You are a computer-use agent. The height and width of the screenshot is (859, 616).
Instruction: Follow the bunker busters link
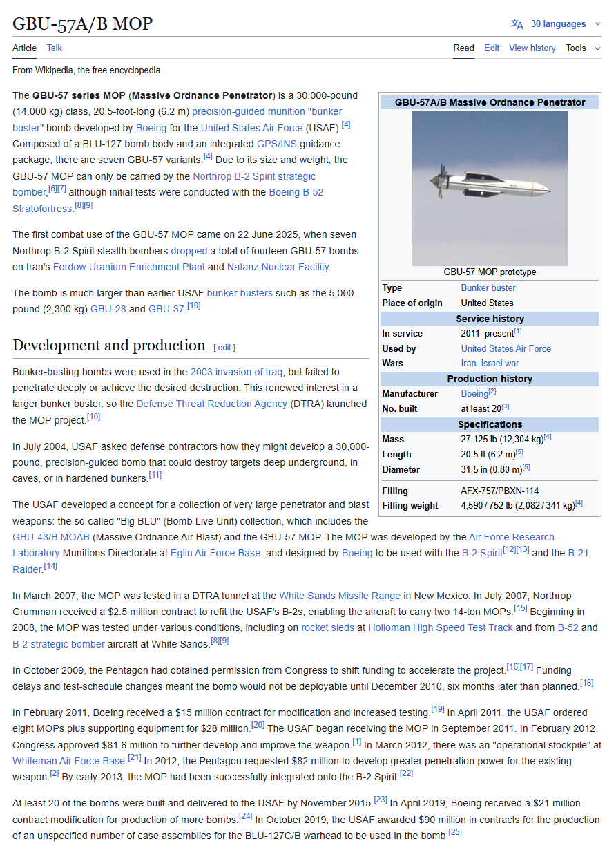pyautogui.click(x=240, y=293)
